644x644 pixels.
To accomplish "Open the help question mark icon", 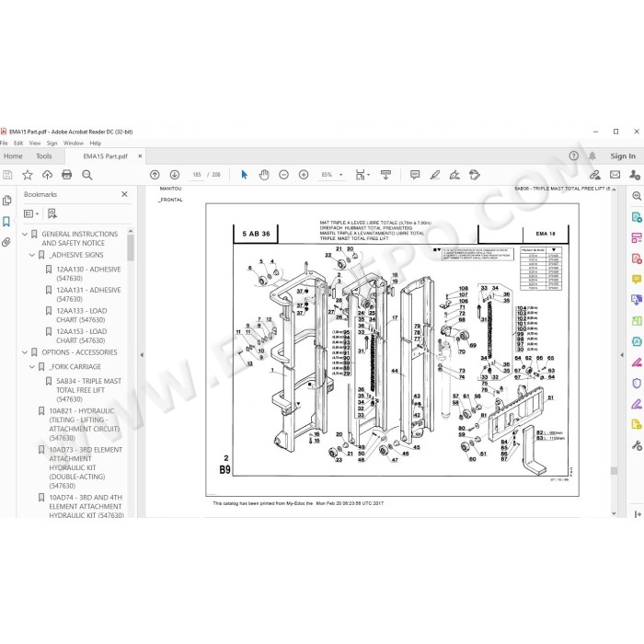I will coord(574,155).
